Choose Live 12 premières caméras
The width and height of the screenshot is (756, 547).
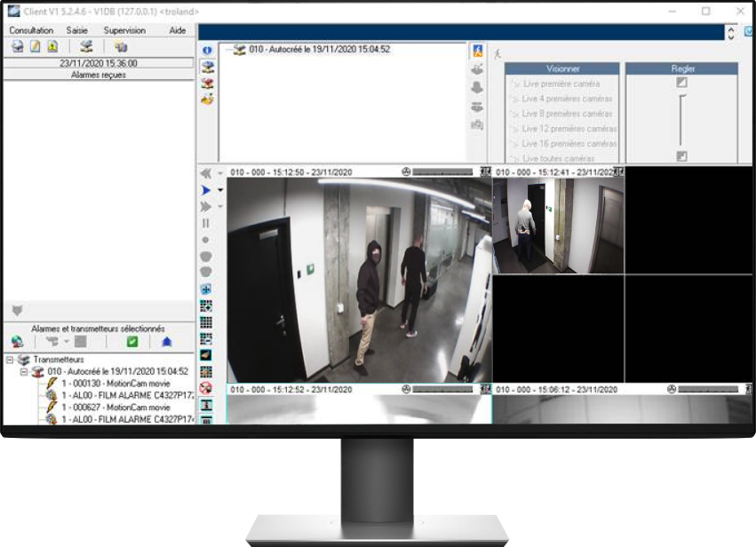[x=569, y=129]
